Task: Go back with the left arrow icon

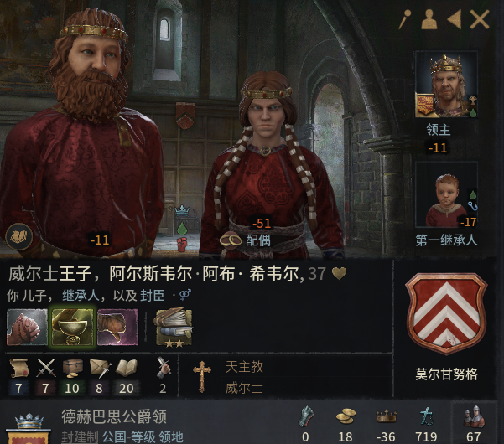Action: (x=455, y=19)
